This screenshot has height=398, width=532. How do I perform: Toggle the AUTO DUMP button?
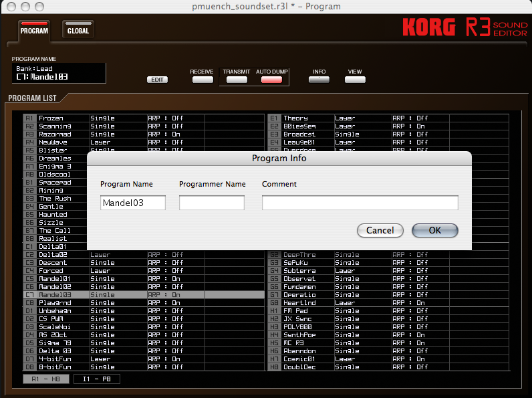pyautogui.click(x=271, y=80)
